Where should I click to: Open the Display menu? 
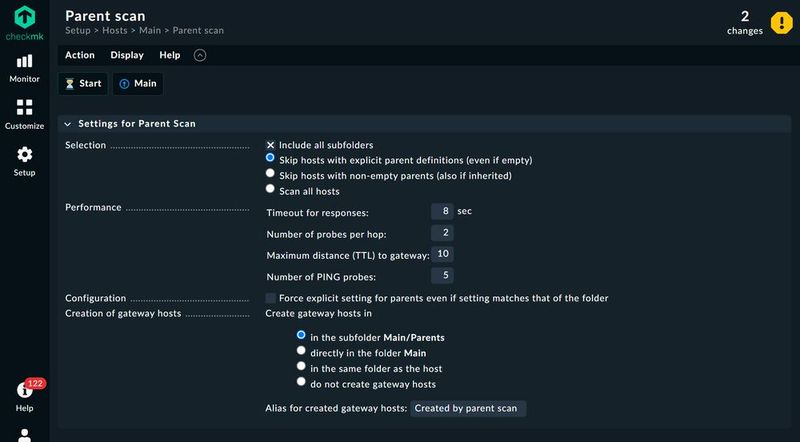pos(127,55)
